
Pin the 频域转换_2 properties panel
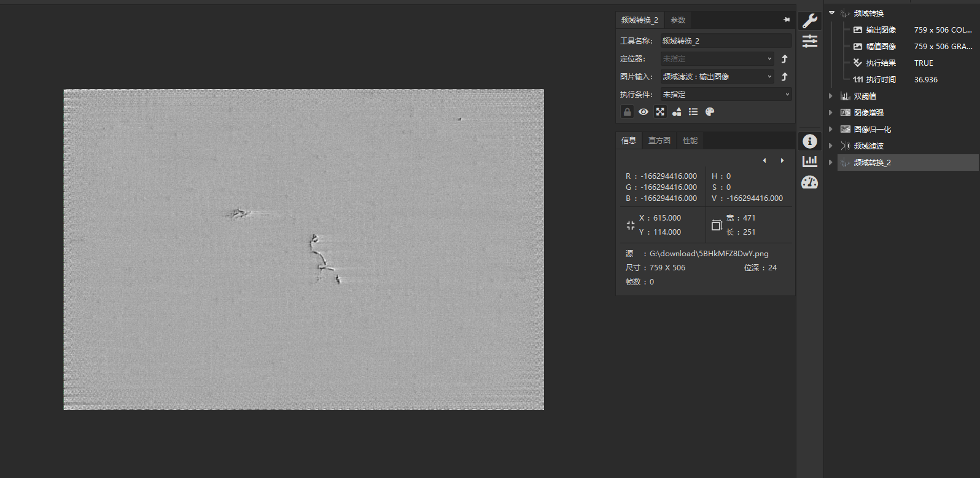[787, 20]
